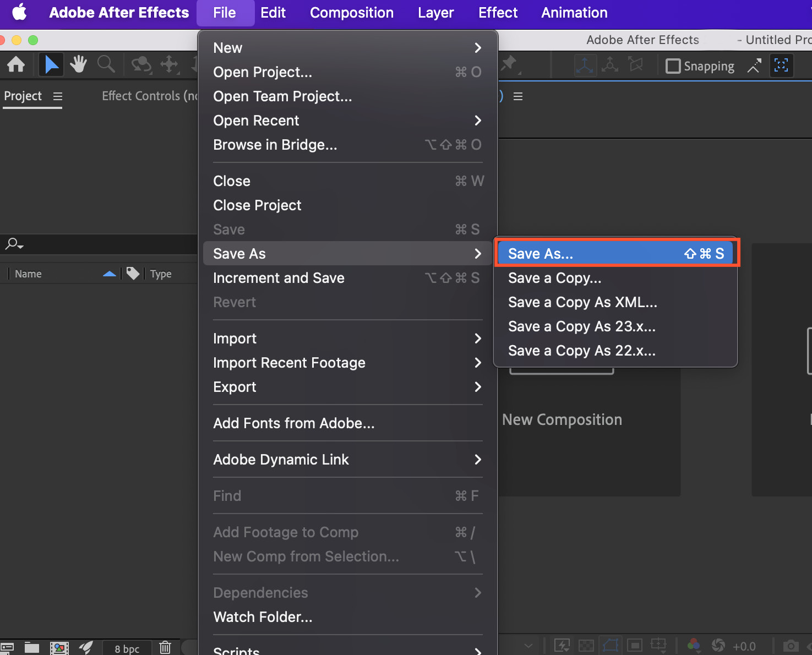Select Open Project... from File menu

347,72
